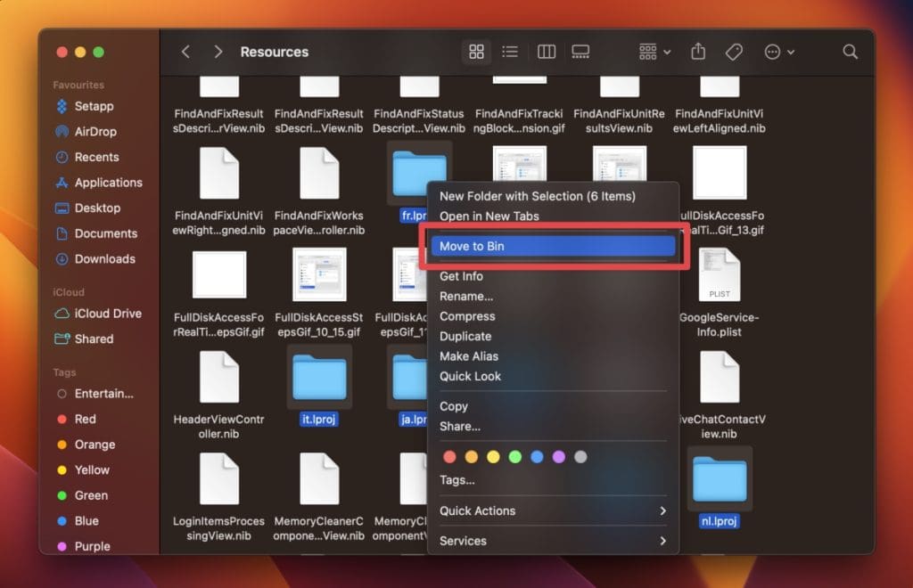The image size is (913, 588).
Task: Click the Share toolbar icon
Action: click(698, 52)
